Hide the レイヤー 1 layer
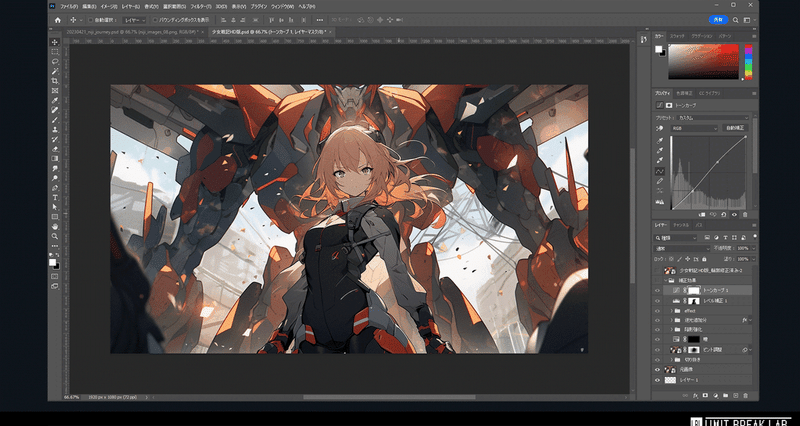Image resolution: width=800 pixels, height=426 pixels. pyautogui.click(x=657, y=380)
